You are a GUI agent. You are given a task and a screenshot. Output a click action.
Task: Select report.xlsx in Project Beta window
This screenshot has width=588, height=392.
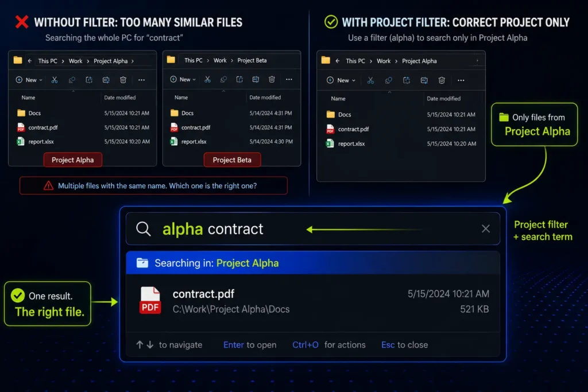(231, 142)
